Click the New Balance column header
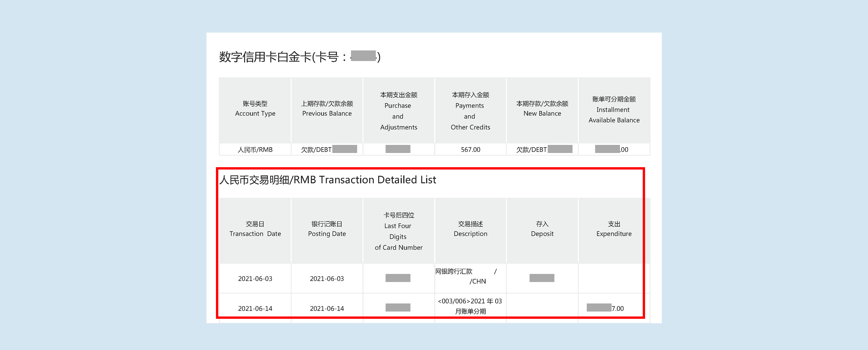868x350 pixels. (x=542, y=109)
